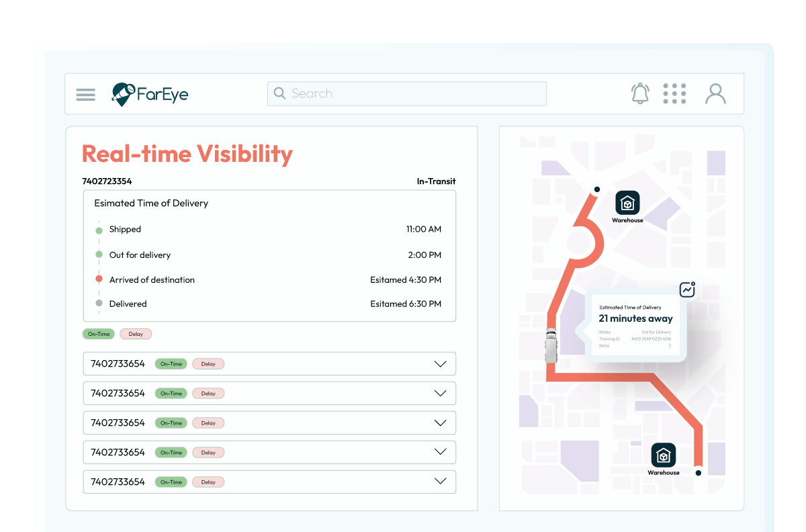This screenshot has width=806, height=532.
Task: Select the Out for delivery step
Action: (x=140, y=255)
